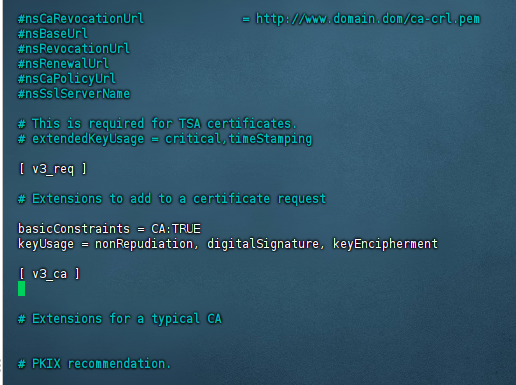
Task: Click the http://www.domain.dom/ca-crl.pem URL text
Action: [368, 19]
